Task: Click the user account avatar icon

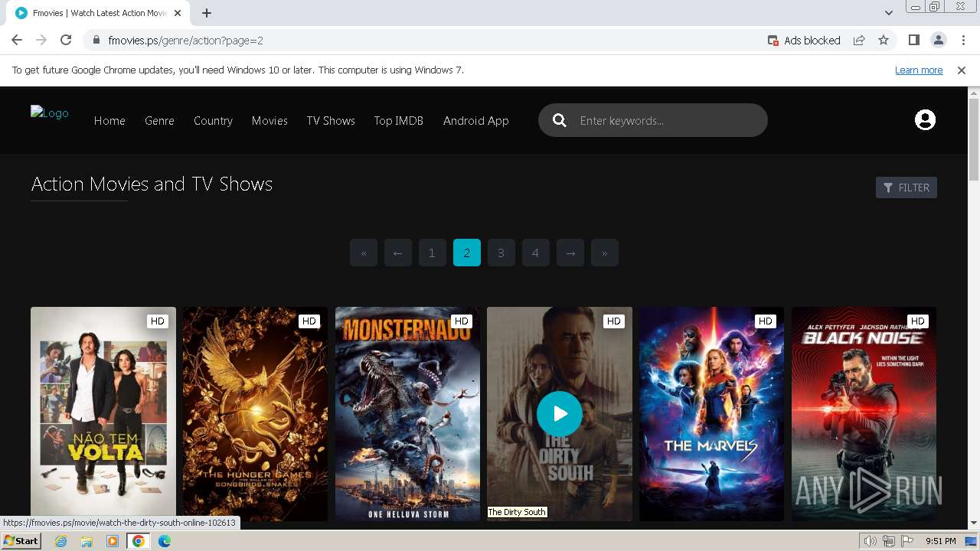Action: [x=925, y=120]
